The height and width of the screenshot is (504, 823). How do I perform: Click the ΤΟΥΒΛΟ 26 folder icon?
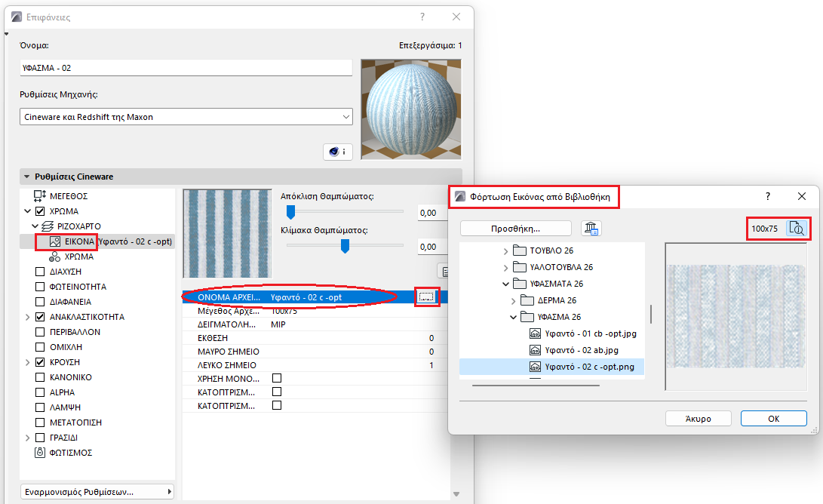pyautogui.click(x=520, y=250)
